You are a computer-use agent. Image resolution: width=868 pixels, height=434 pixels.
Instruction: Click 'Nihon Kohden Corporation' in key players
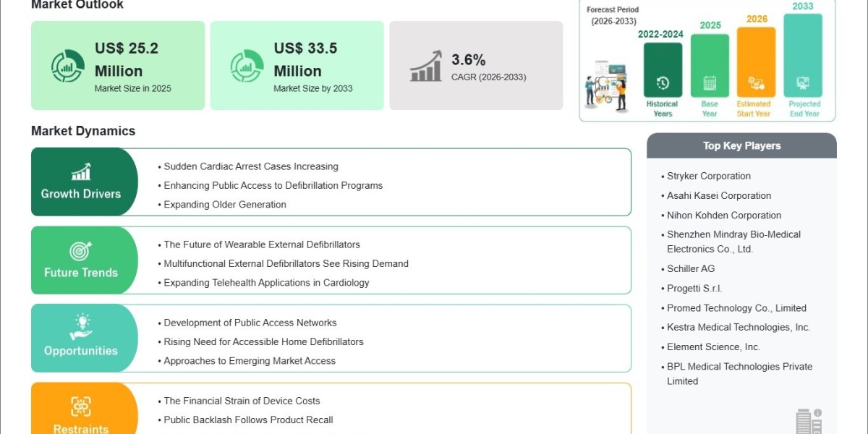(724, 215)
